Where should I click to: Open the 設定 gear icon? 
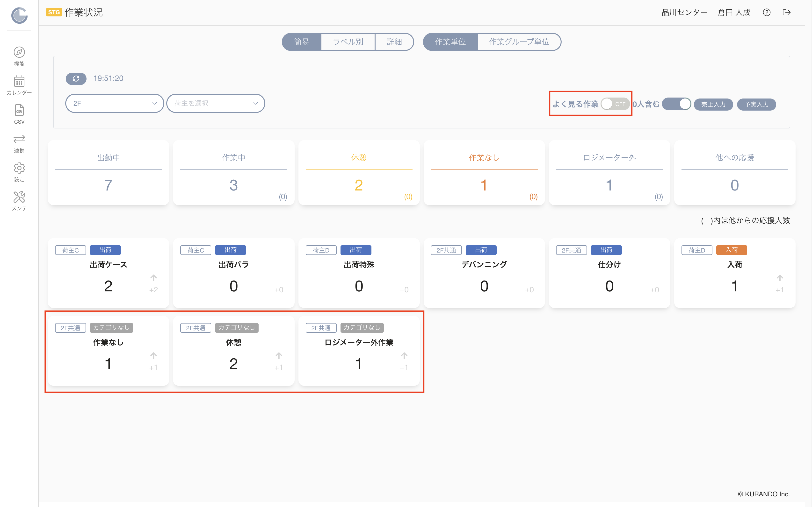coord(19,168)
